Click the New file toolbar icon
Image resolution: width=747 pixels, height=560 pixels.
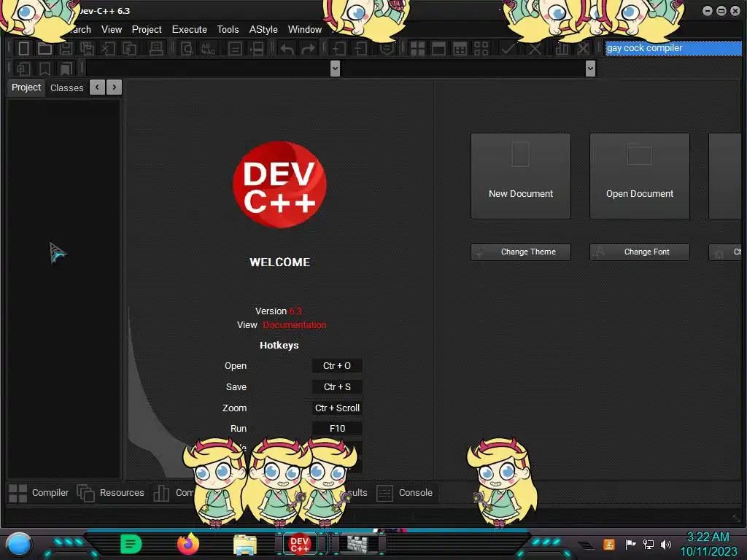tap(23, 49)
